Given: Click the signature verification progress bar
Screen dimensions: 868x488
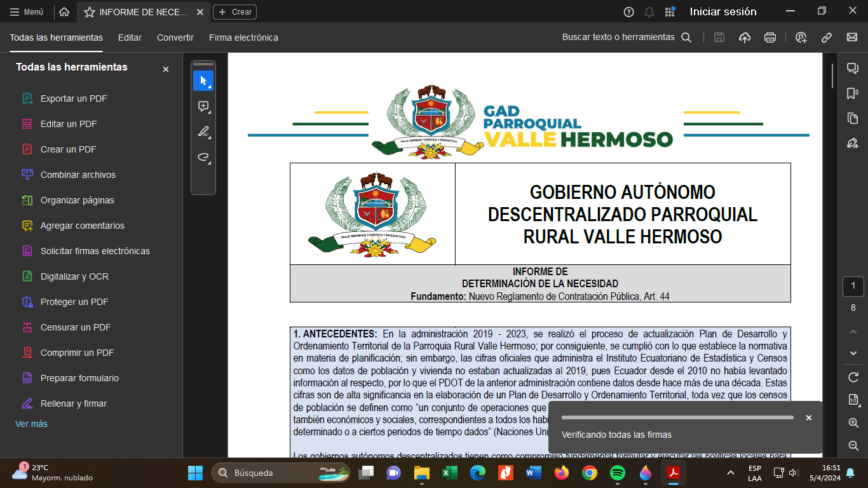Looking at the screenshot, I should 677,417.
